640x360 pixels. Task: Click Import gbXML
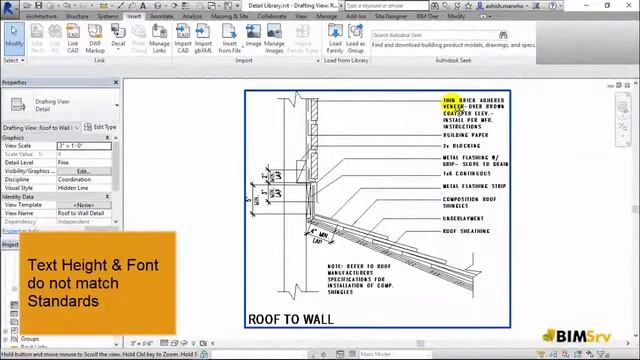click(203, 39)
